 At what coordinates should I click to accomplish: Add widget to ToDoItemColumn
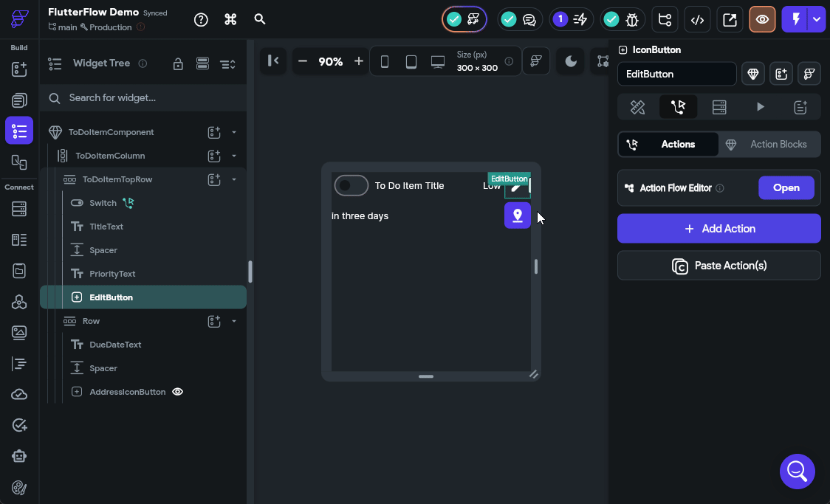[x=214, y=156]
